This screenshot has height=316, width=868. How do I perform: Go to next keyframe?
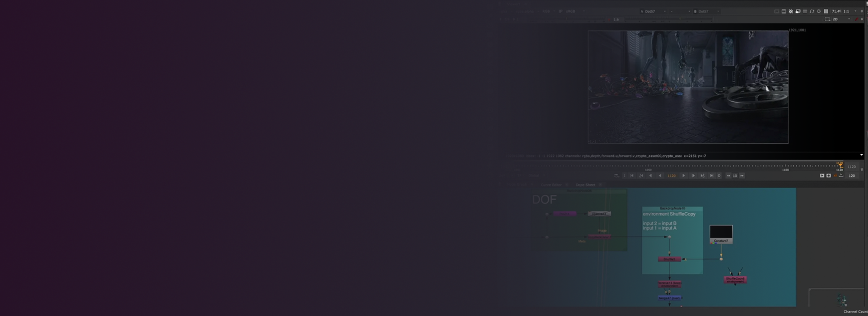[x=702, y=176]
